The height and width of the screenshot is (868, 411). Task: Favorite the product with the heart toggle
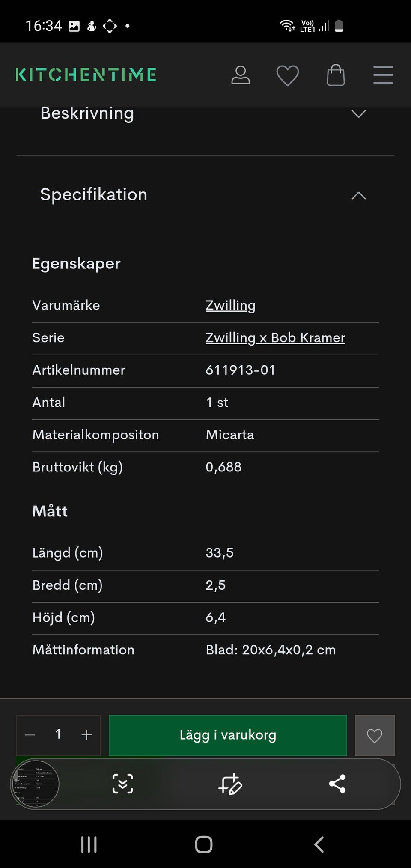coord(375,735)
